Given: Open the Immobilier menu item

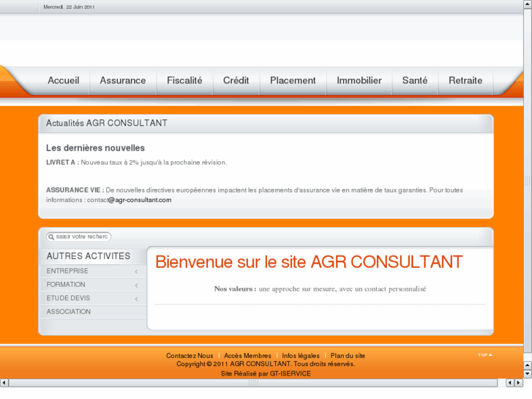Looking at the screenshot, I should click(359, 81).
